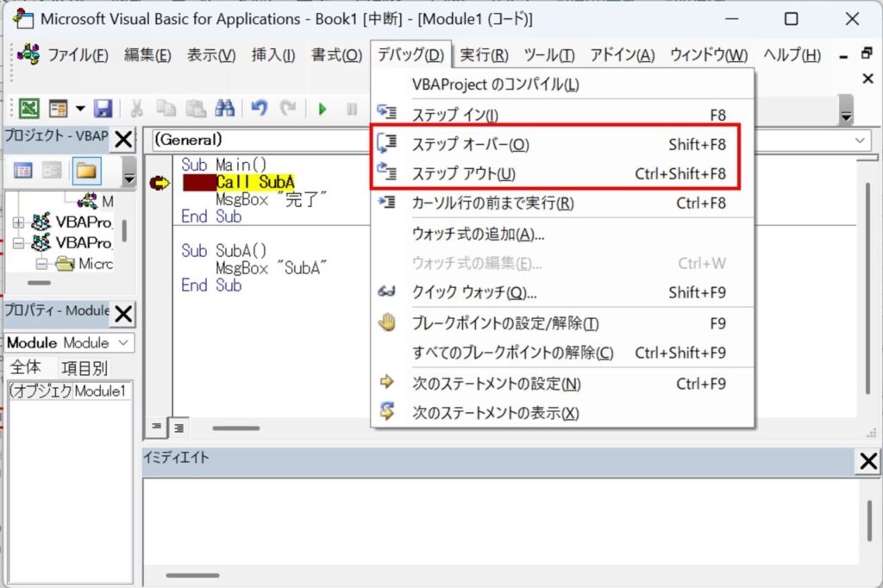Toggle folders view in the Project panel
The width and height of the screenshot is (883, 588).
pos(86,171)
